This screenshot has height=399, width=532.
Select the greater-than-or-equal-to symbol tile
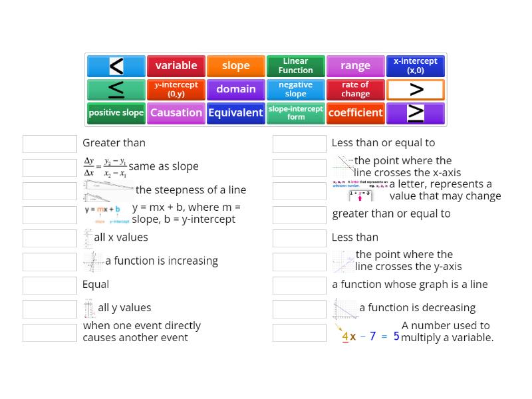415,113
